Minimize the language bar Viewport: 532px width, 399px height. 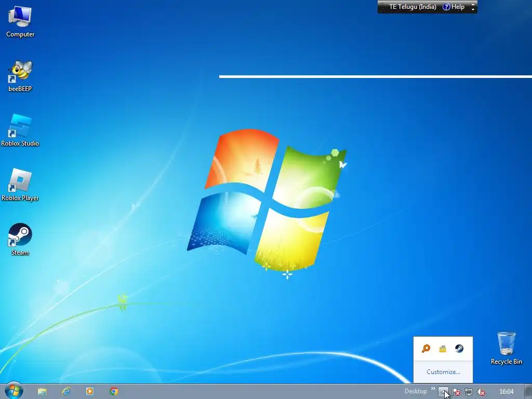click(x=473, y=4)
